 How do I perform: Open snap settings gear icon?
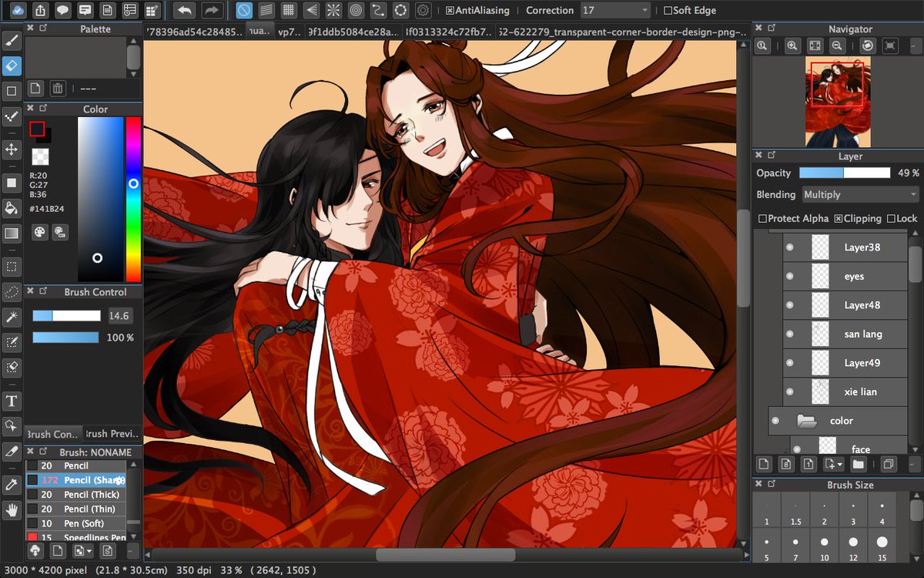pyautogui.click(x=423, y=11)
